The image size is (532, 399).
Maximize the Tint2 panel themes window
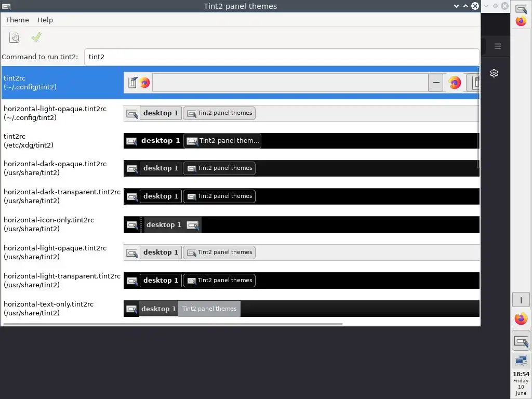pos(465,6)
